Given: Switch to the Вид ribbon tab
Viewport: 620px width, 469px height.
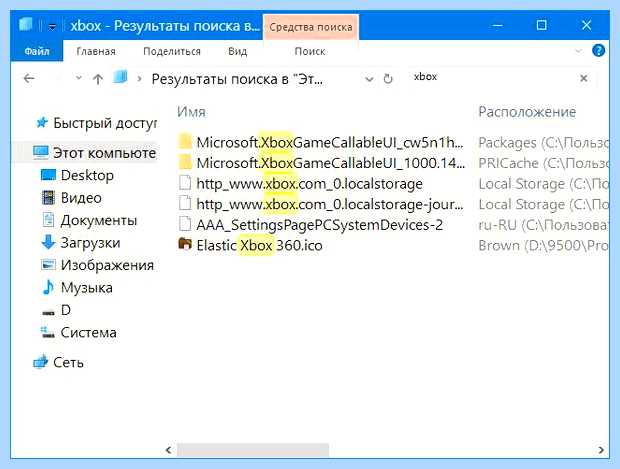Looking at the screenshot, I should pyautogui.click(x=237, y=51).
